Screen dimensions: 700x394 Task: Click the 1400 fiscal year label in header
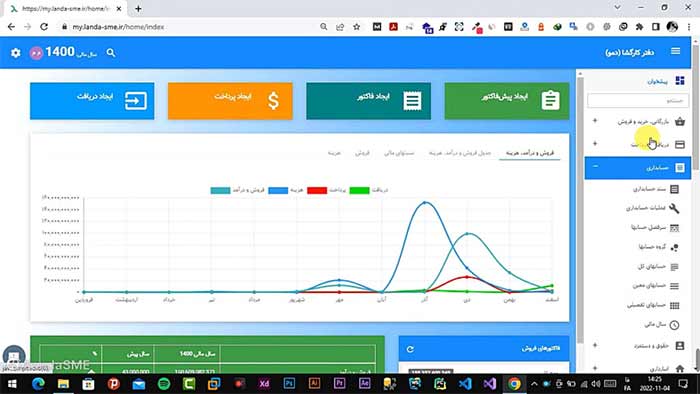(60, 52)
